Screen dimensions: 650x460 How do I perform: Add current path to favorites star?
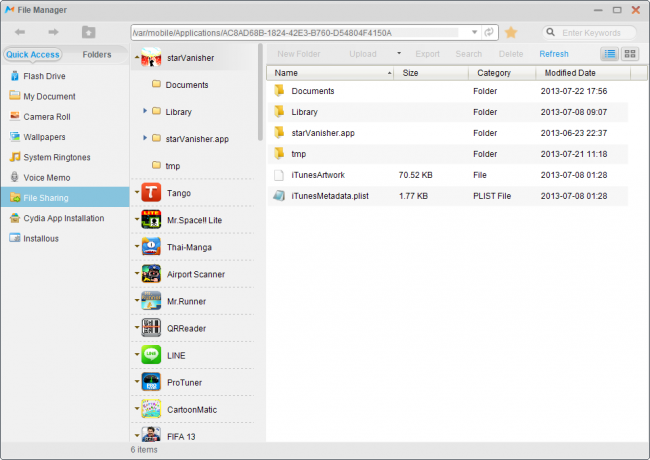tap(511, 32)
